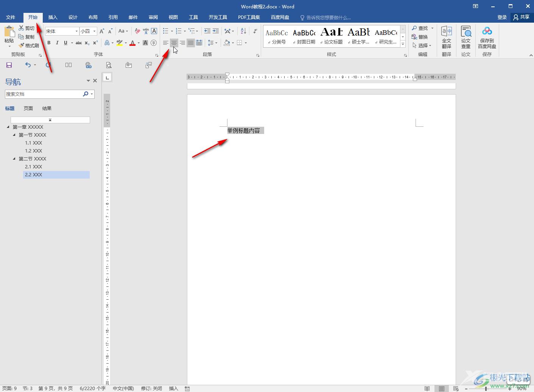
Task: Apply subscript formatting
Action: (x=87, y=43)
